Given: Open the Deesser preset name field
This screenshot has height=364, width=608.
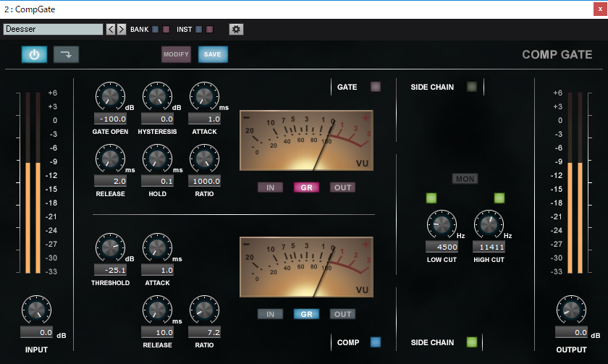Looking at the screenshot, I should pos(53,29).
